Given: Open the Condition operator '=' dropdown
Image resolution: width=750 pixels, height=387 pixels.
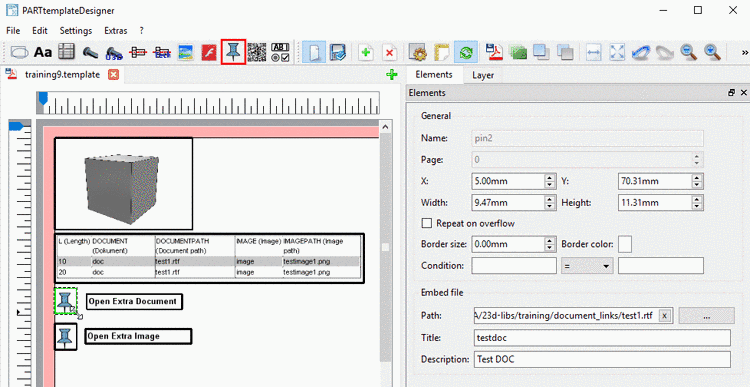Looking at the screenshot, I should coord(587,266).
